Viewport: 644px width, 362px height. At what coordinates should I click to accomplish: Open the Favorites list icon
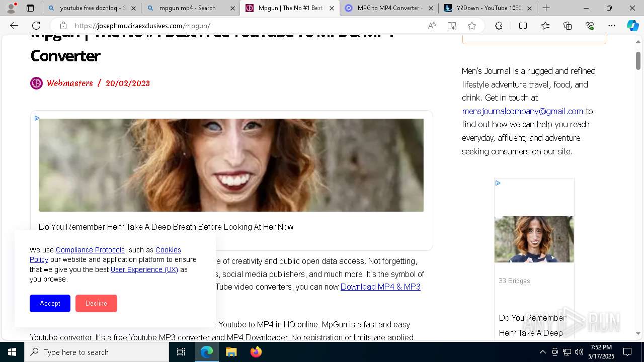tap(545, 26)
